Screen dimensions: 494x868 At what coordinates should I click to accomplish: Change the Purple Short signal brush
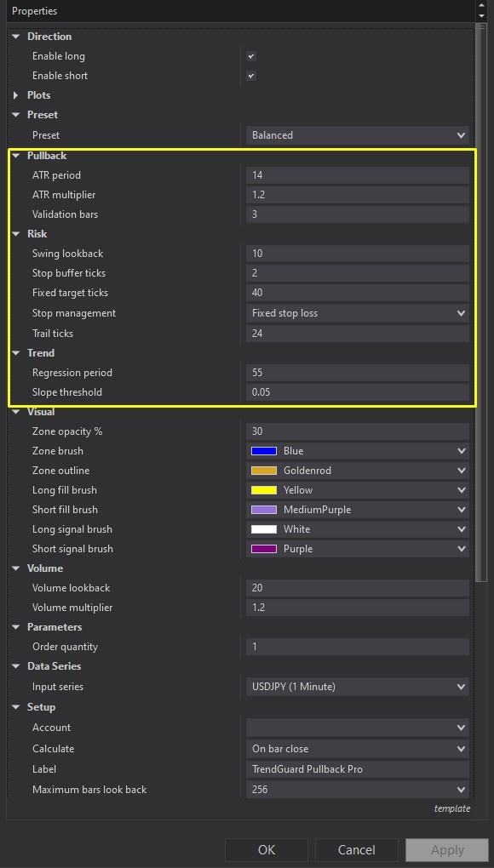tap(356, 549)
